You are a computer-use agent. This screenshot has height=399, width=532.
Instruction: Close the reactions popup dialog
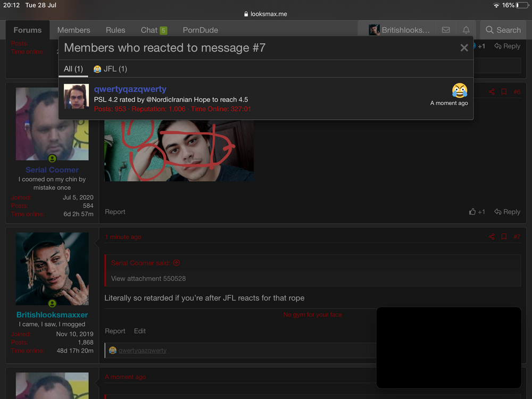[x=464, y=48]
